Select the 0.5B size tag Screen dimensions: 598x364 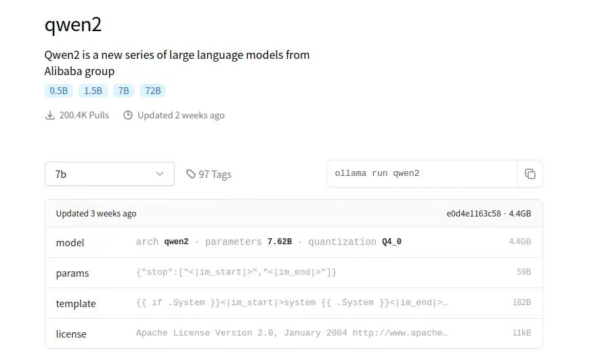[x=59, y=91]
